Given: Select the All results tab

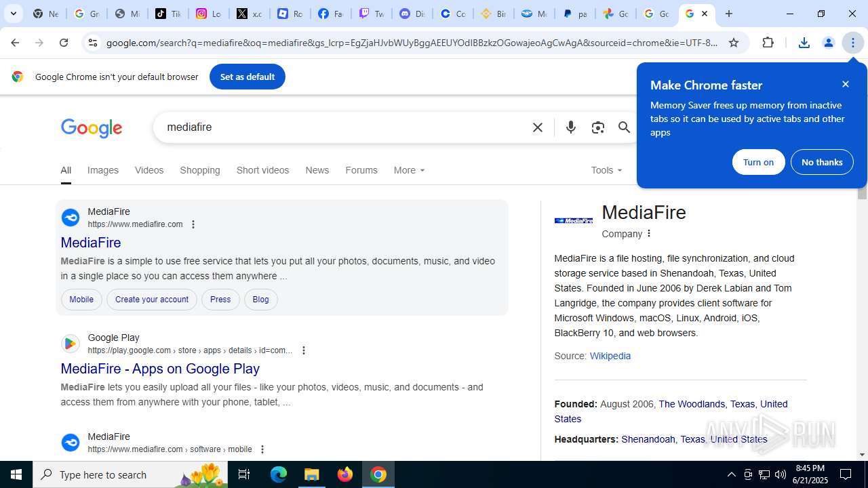Looking at the screenshot, I should (66, 170).
